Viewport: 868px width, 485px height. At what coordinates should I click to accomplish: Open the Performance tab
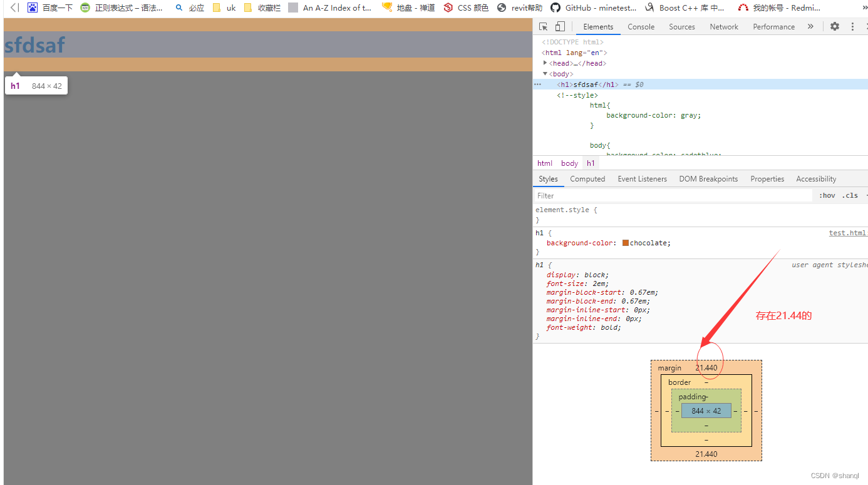pos(773,27)
